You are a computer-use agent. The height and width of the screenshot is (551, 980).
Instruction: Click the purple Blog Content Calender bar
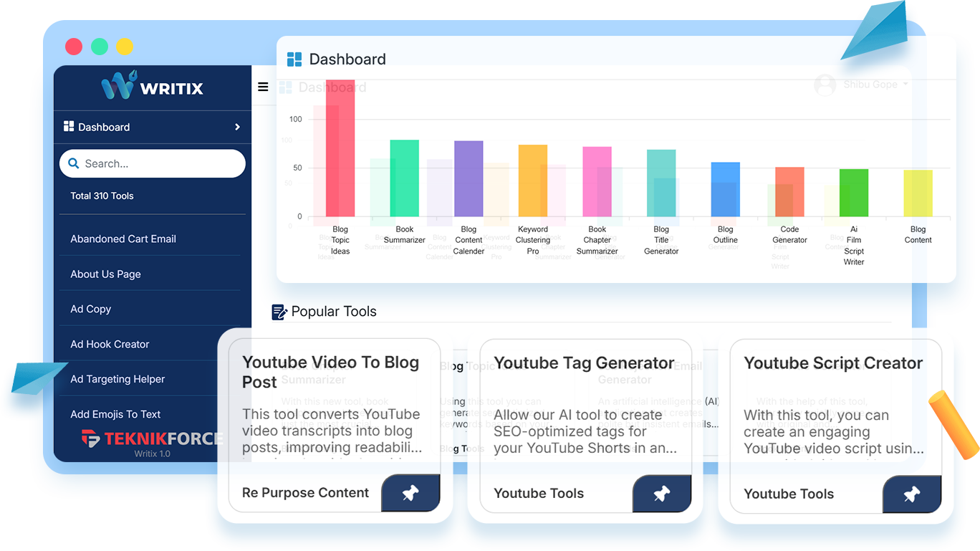[x=469, y=178]
